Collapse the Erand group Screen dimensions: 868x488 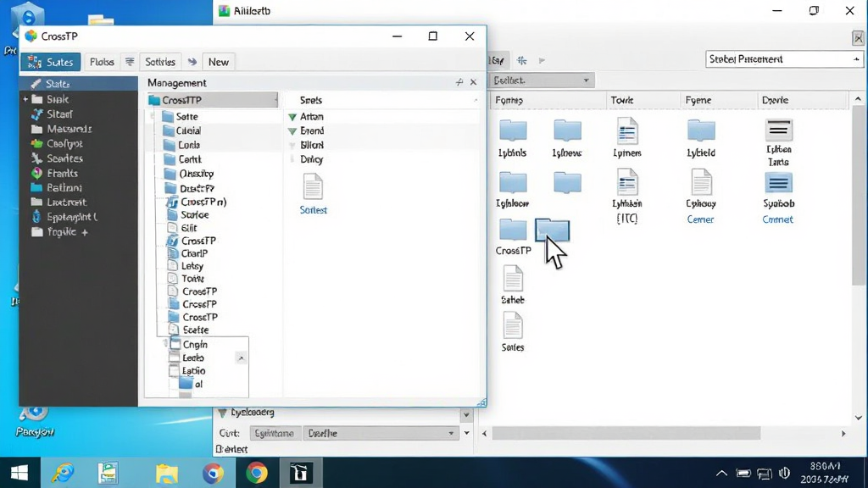pos(292,131)
